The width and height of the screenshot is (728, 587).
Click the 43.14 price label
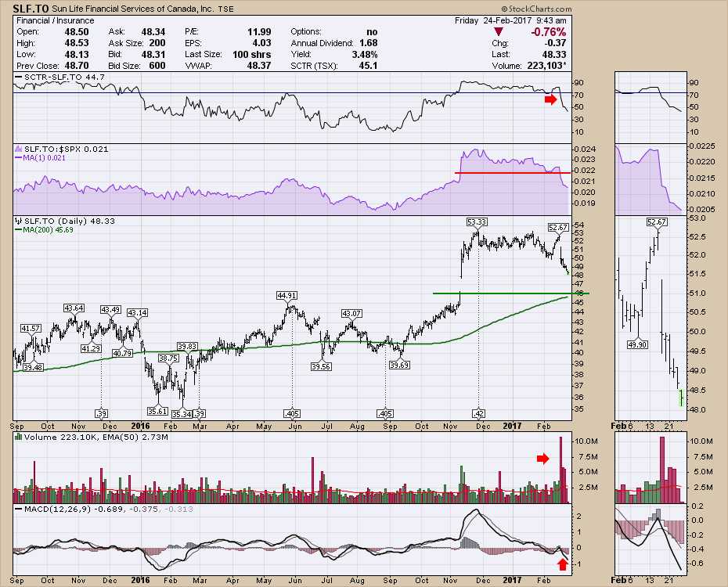pos(138,313)
